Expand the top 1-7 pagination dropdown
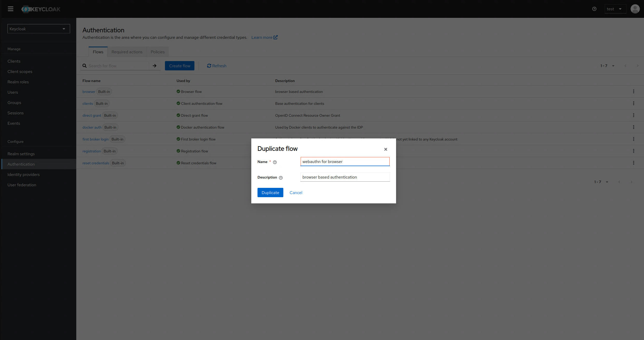 coord(607,66)
